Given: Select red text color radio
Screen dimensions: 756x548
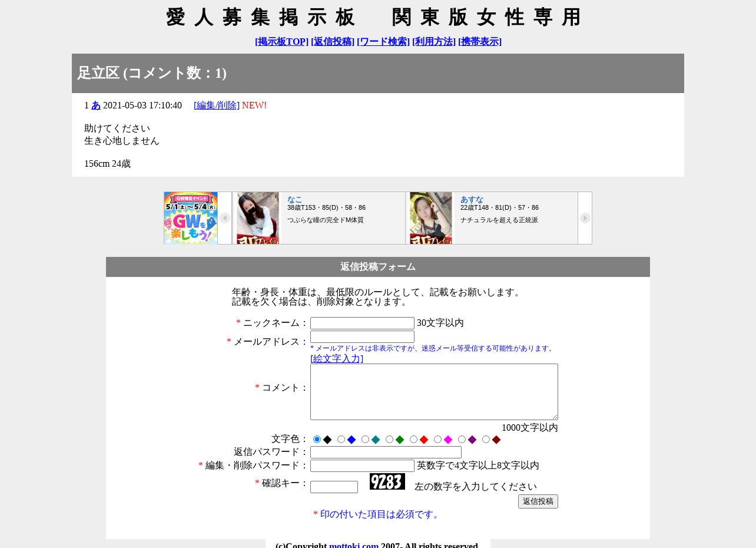Looking at the screenshot, I should [x=414, y=440].
